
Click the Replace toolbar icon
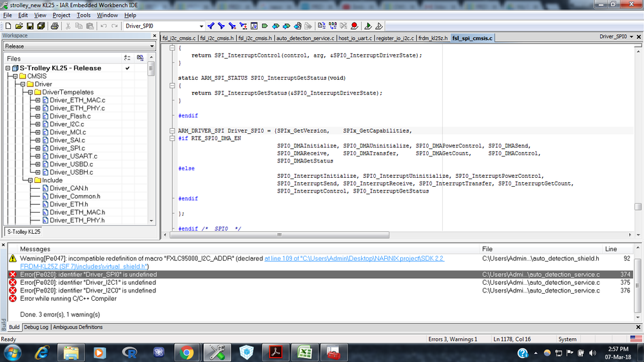[x=243, y=26]
